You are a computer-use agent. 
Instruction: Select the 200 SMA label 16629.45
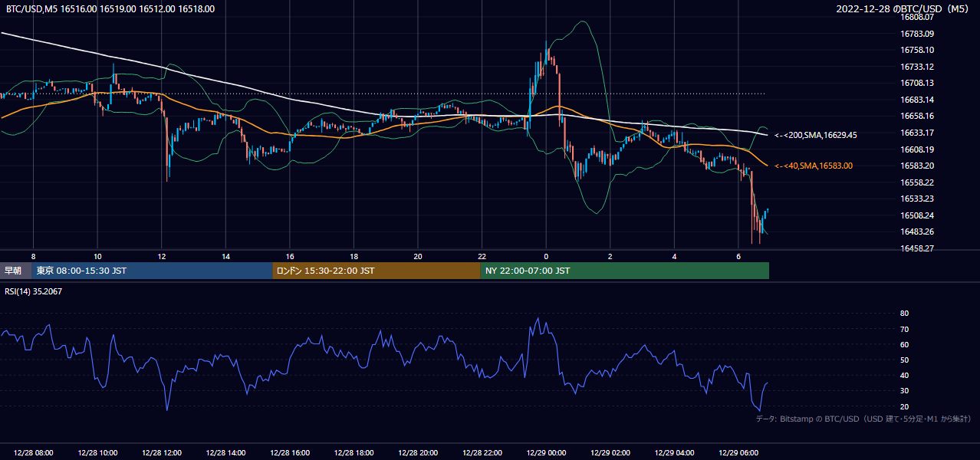click(x=816, y=135)
